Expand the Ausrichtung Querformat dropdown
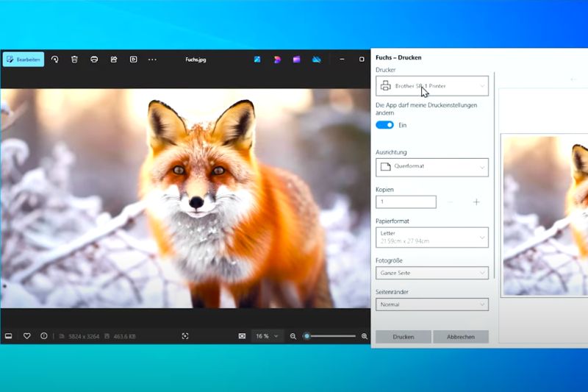Image resolution: width=588 pixels, height=392 pixels. 431,167
